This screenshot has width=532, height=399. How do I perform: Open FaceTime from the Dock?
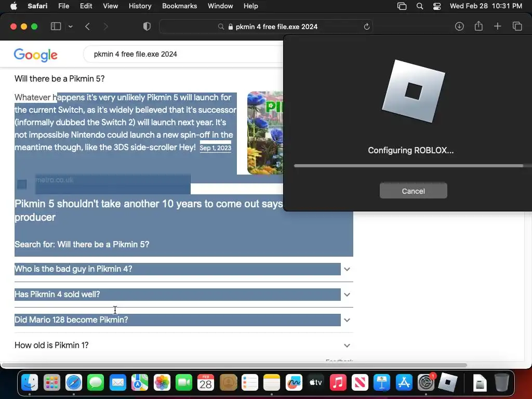coord(184,383)
